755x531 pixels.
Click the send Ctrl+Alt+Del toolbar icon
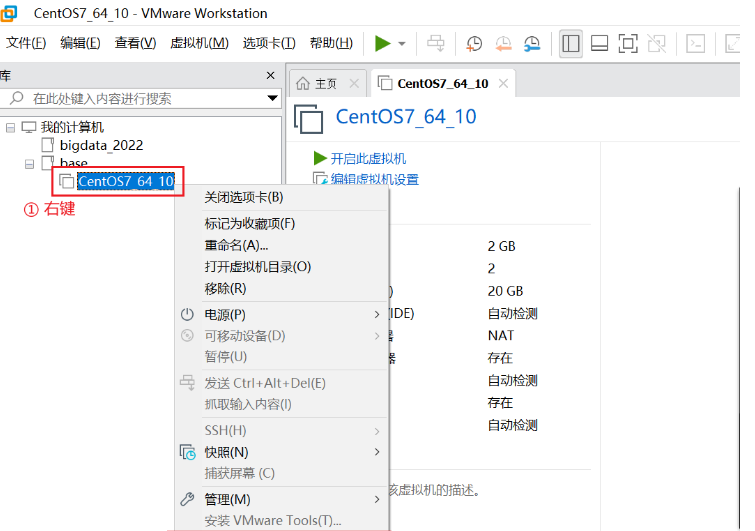pos(436,43)
